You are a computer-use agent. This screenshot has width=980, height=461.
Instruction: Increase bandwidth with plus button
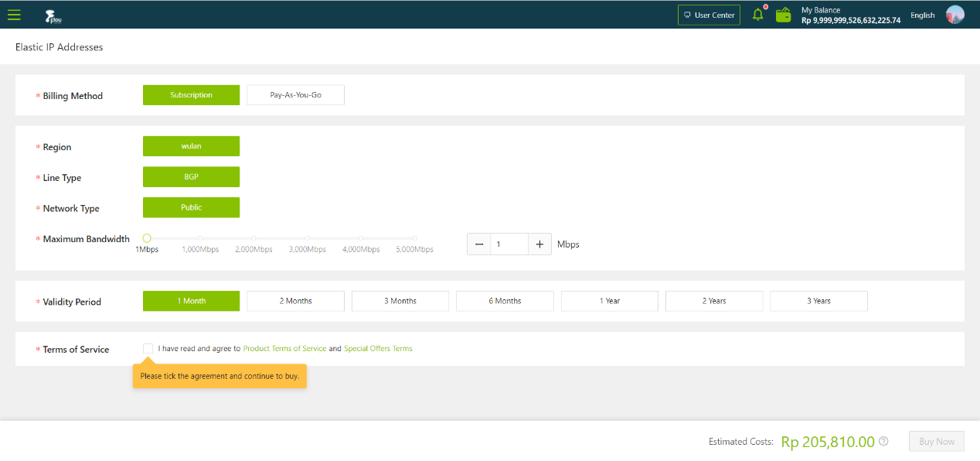tap(539, 244)
